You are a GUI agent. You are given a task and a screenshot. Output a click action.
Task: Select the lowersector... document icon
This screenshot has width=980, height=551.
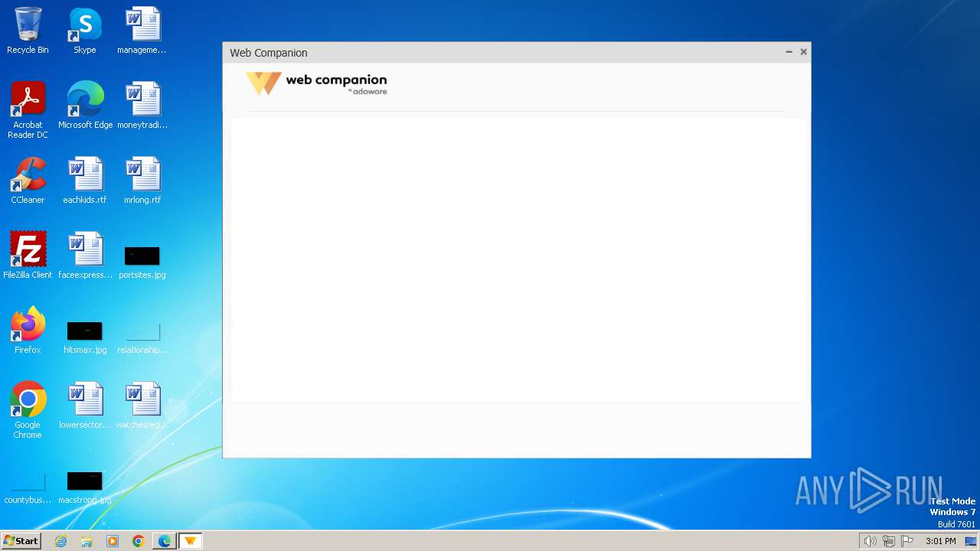coord(85,406)
